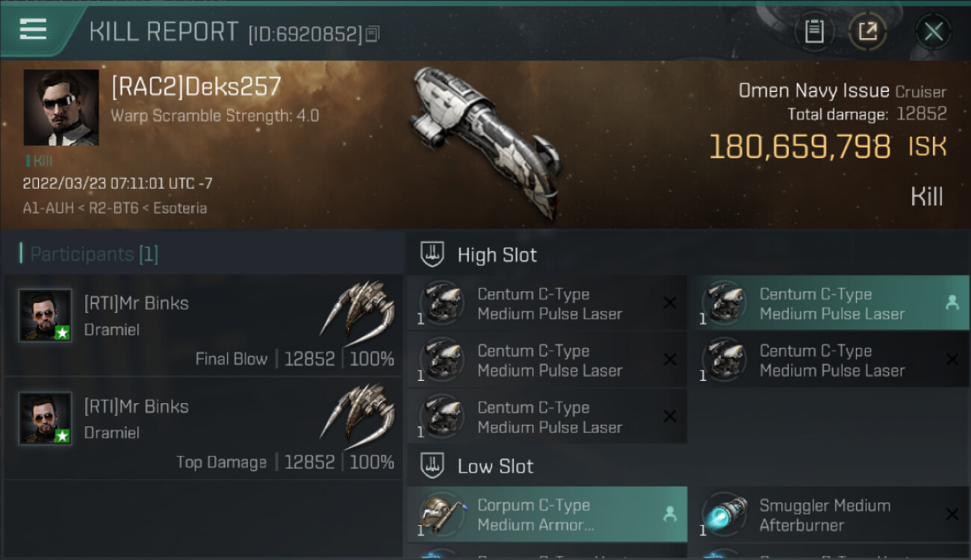This screenshot has width=971, height=560.
Task: Click first Centum C-Type Medium Pulse Laser
Action: pos(547,303)
